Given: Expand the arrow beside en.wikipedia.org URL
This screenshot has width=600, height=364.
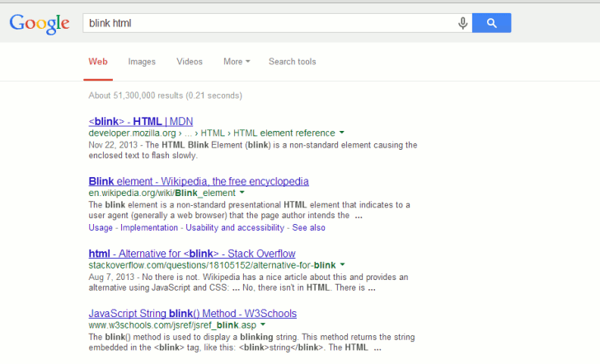Looking at the screenshot, I should click(241, 193).
